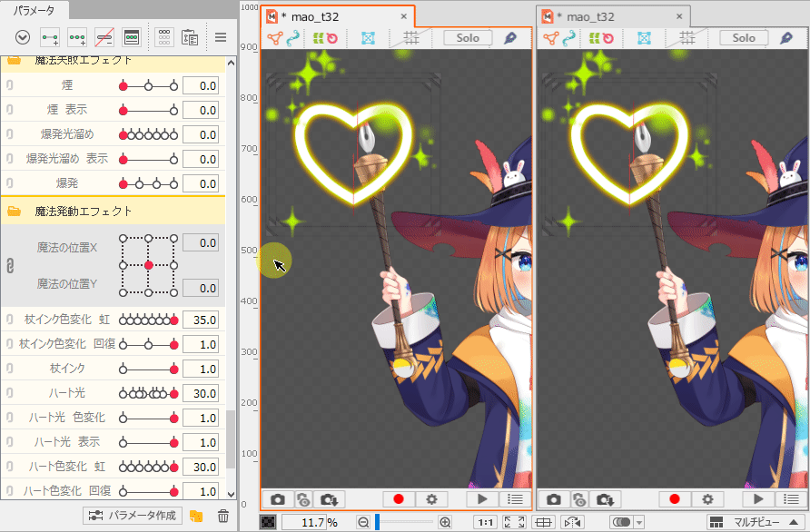Click the 杖インク色変化 虹 value field
The height and width of the screenshot is (532, 810).
click(x=201, y=320)
